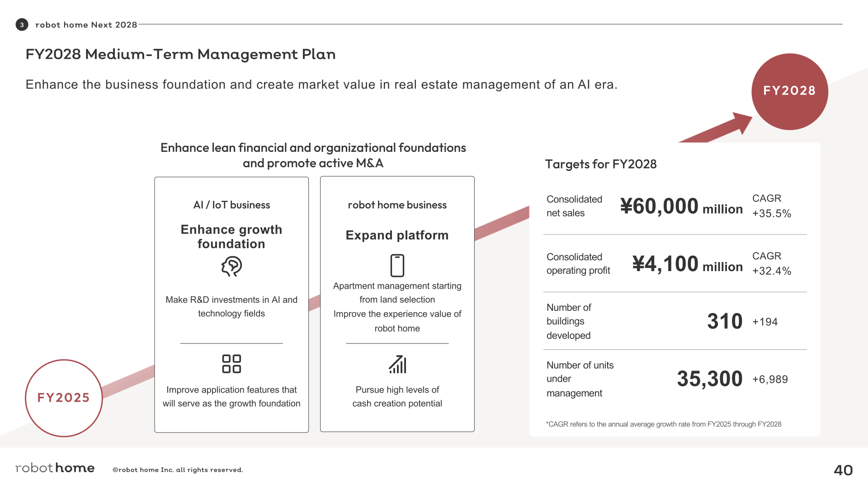Select the 310 buildings developed value

point(725,321)
